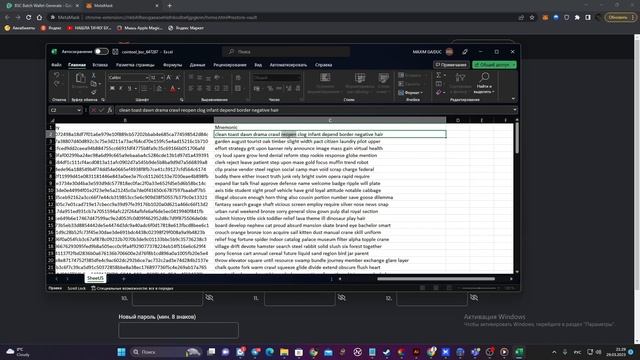Toggle underline formatting in font group
The width and height of the screenshot is (640, 360).
[x=130, y=89]
